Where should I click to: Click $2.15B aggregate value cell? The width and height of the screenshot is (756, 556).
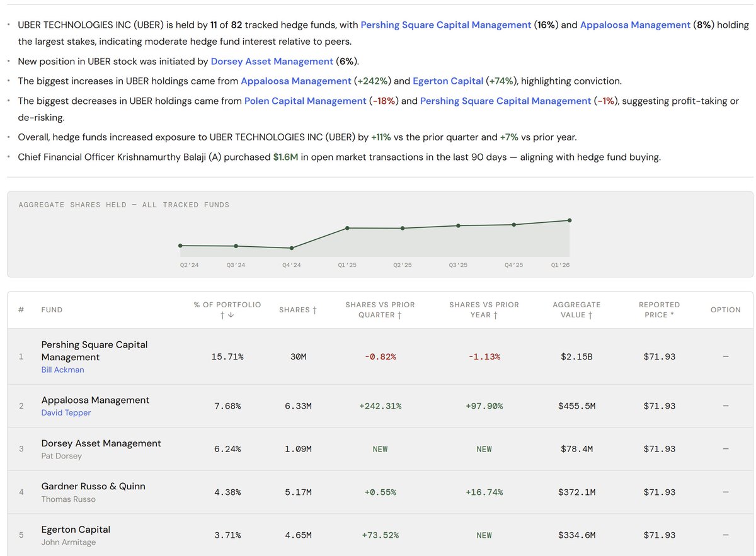coord(576,356)
